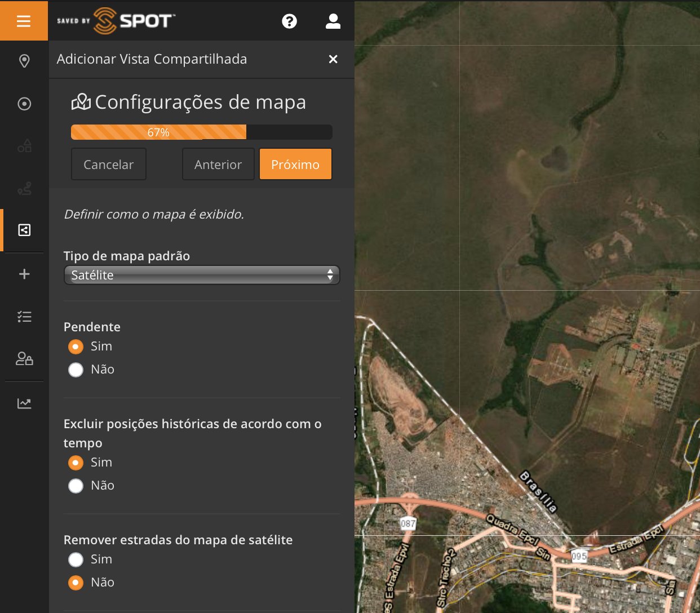The width and height of the screenshot is (700, 613).
Task: Open the Tipo de mapa padrão dropdown
Action: pyautogui.click(x=202, y=275)
